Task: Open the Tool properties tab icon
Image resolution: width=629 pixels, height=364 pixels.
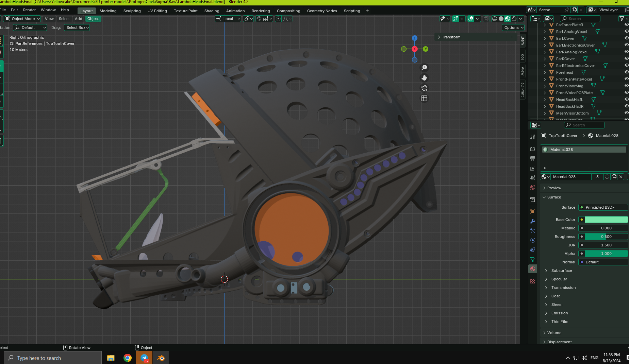Action: 533,137
